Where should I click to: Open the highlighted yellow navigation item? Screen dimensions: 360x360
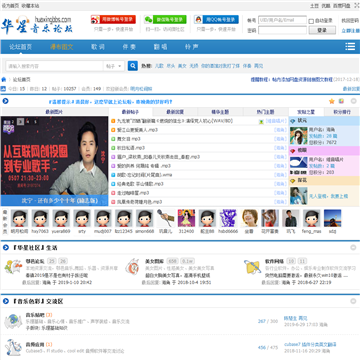62,47
